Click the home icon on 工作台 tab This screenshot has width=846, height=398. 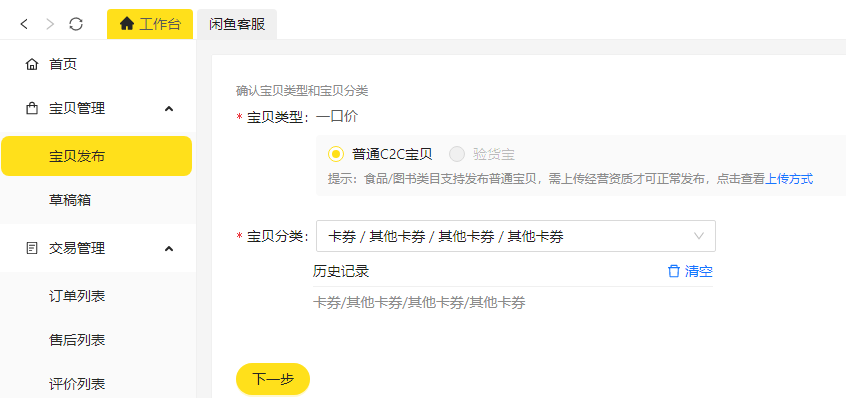pos(126,24)
